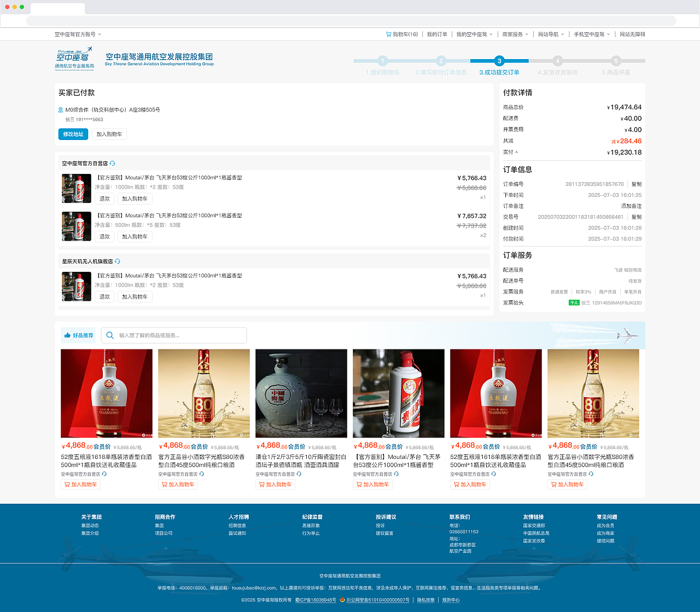Click the 修改地址 button
Image resolution: width=700 pixels, height=612 pixels.
point(73,134)
